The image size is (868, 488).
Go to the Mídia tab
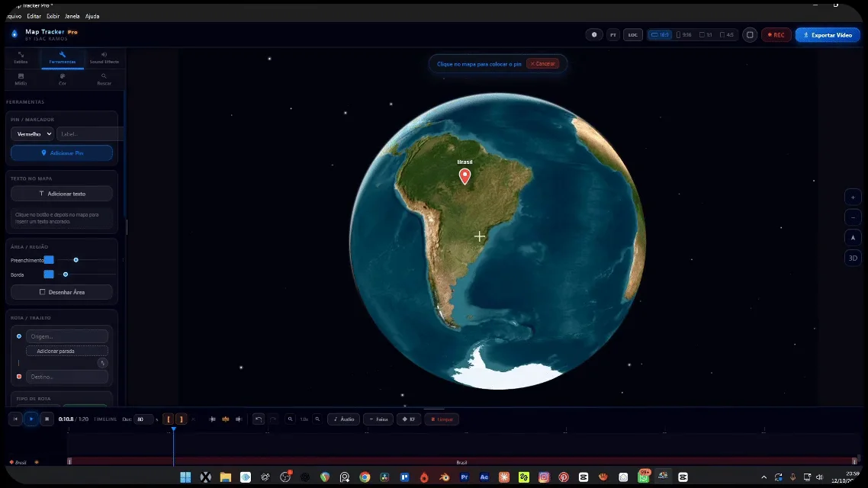(21, 79)
